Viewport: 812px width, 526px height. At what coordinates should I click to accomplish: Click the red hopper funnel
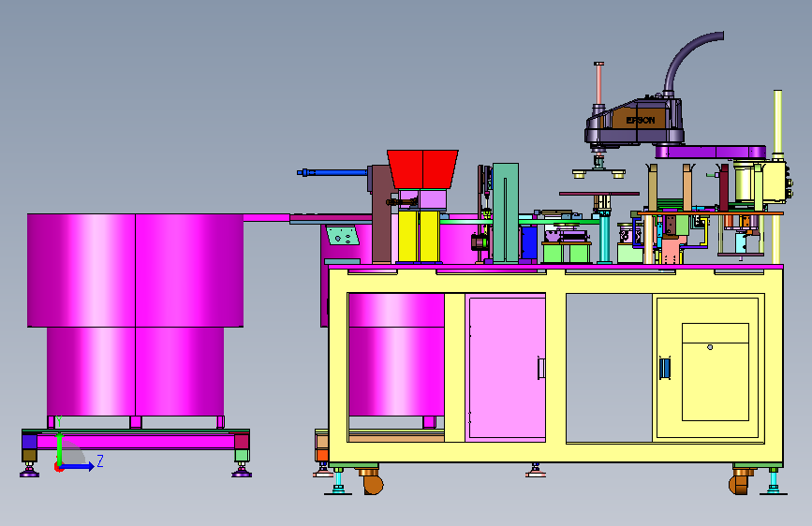click(422, 169)
